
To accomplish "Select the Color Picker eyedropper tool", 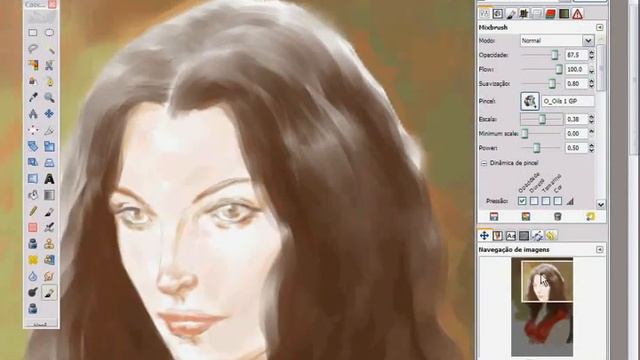I will point(33,98).
